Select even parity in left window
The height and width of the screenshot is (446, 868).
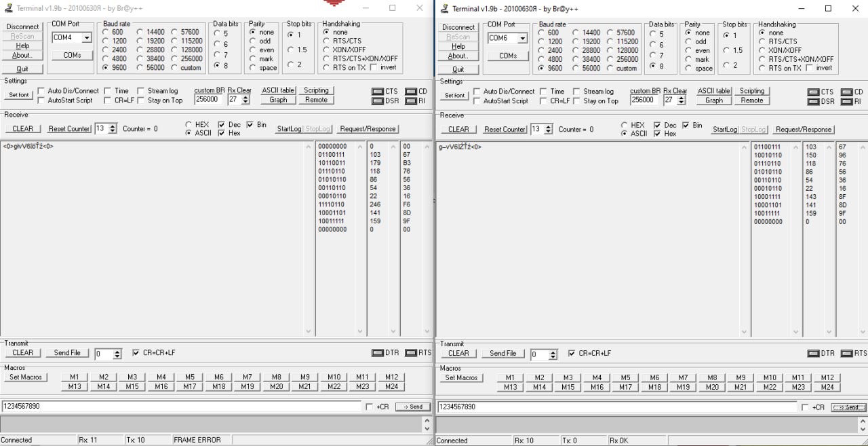(x=261, y=50)
